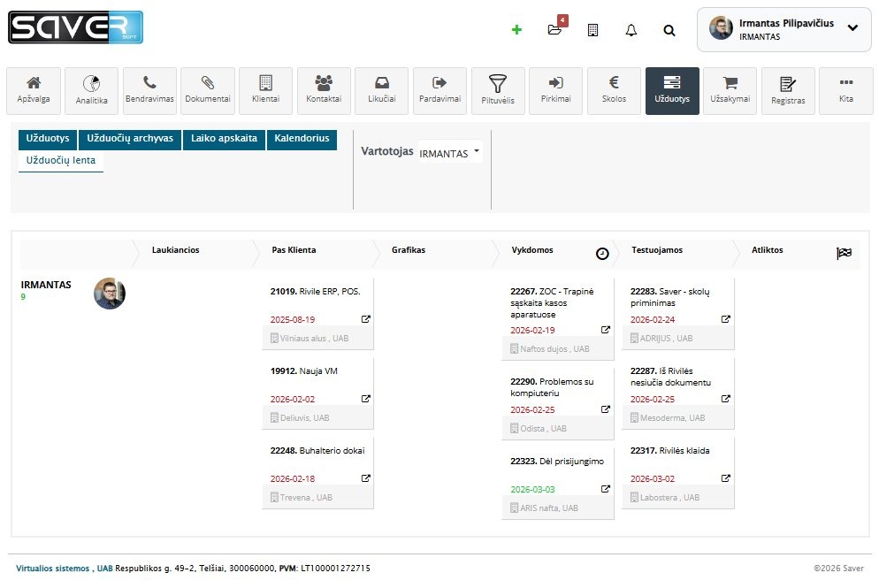Open the notifications bell
The height and width of the screenshot is (588, 879).
pyautogui.click(x=631, y=30)
